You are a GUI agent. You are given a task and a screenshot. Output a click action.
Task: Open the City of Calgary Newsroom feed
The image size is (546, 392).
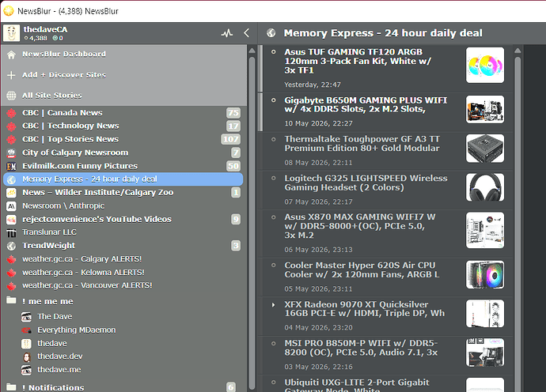pyautogui.click(x=123, y=153)
